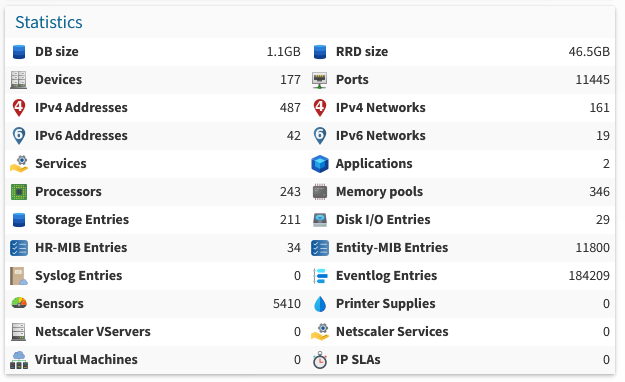Click the IPv4 Addresses pin icon
The width and height of the screenshot is (625, 382).
(x=19, y=108)
